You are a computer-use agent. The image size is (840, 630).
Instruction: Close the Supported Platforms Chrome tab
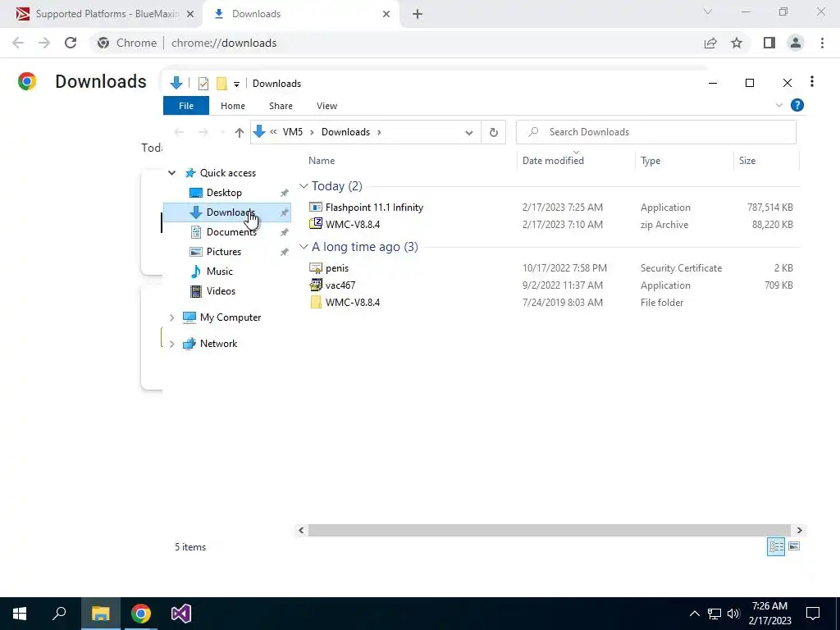point(190,14)
